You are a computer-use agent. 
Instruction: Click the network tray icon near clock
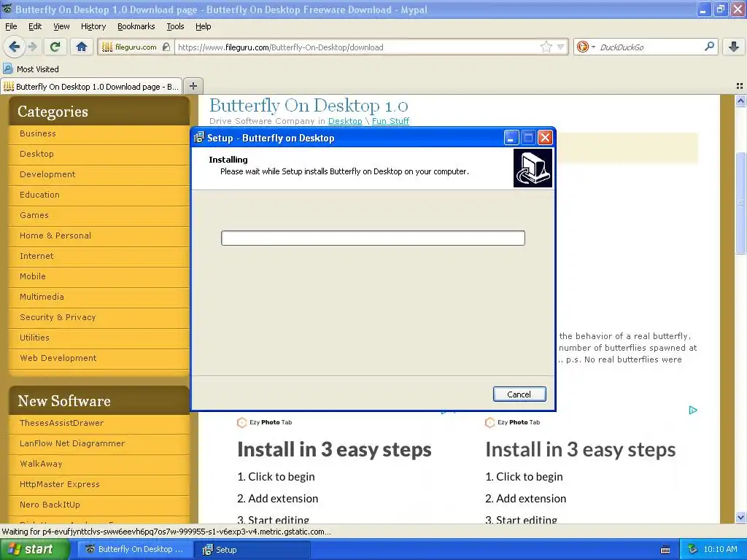click(693, 549)
